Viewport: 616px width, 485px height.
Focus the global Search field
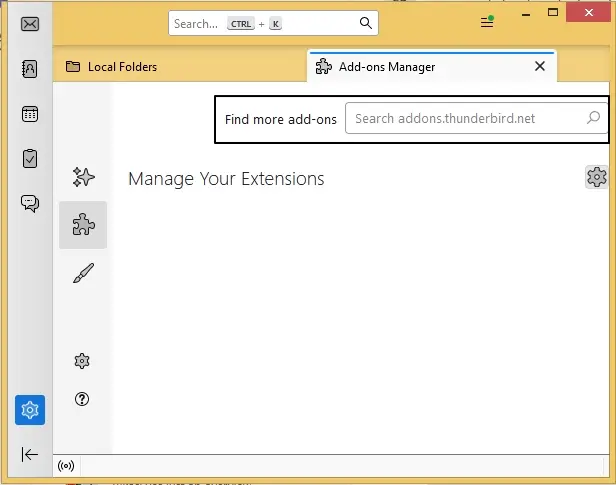tap(273, 24)
